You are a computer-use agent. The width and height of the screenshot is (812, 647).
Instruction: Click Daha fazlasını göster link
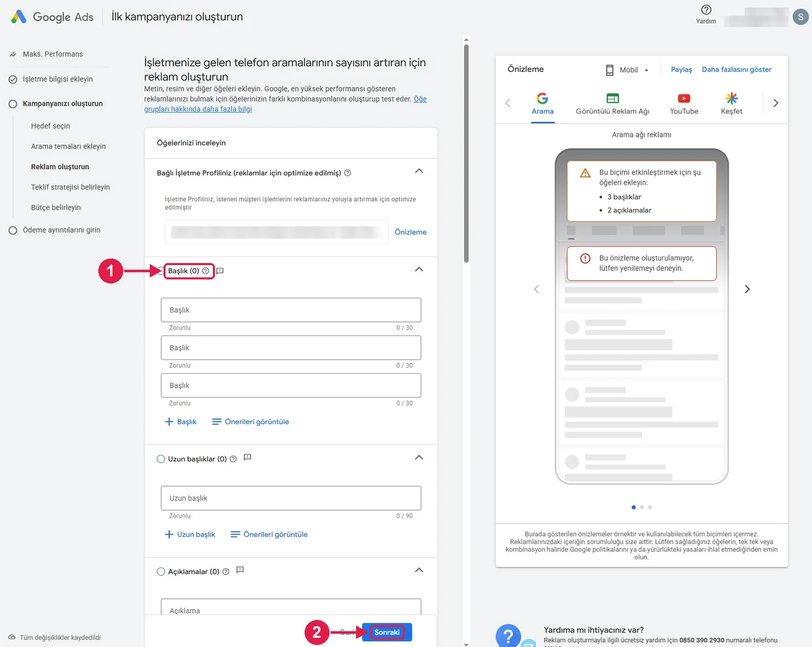[x=737, y=70]
